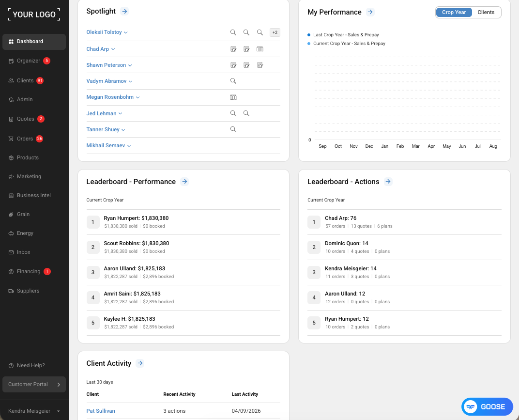519x420 pixels.
Task: Click magnifier icon in Tanner Shuey row
Action: (233, 129)
